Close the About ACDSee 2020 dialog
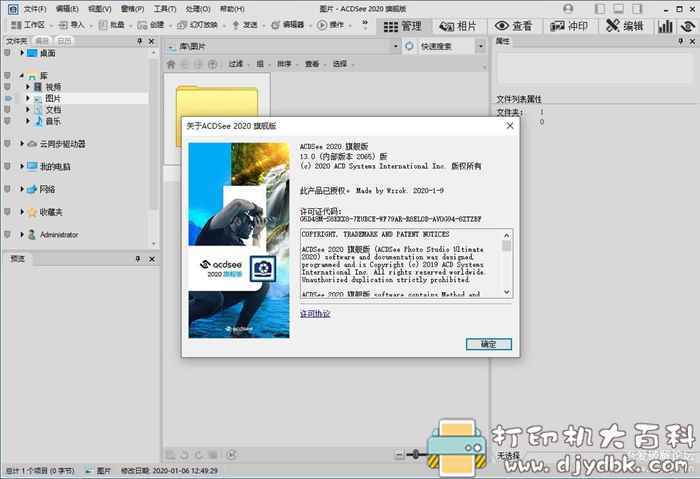The image size is (700, 479). [x=510, y=126]
